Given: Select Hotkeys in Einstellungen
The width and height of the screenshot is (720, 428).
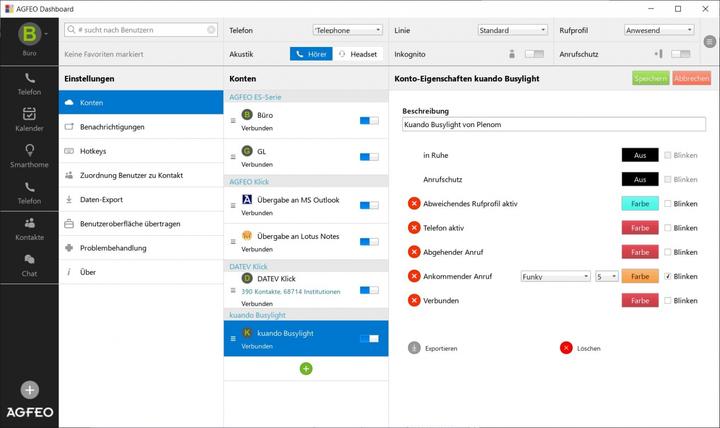Looking at the screenshot, I should click(141, 151).
